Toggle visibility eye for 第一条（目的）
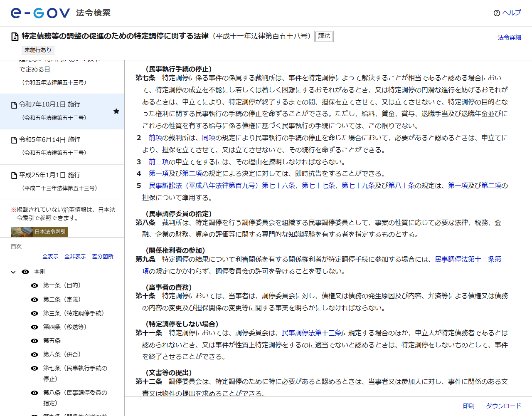 pos(34,285)
